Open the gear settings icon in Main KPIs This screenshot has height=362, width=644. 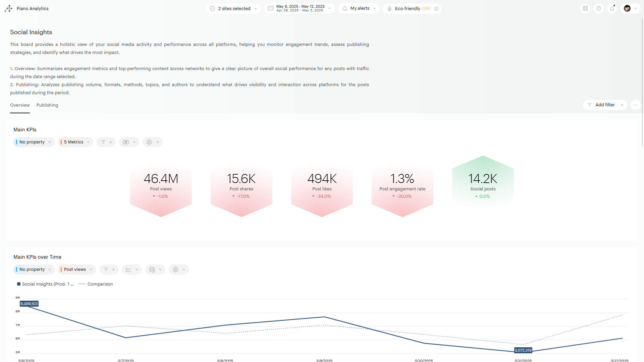pyautogui.click(x=150, y=142)
